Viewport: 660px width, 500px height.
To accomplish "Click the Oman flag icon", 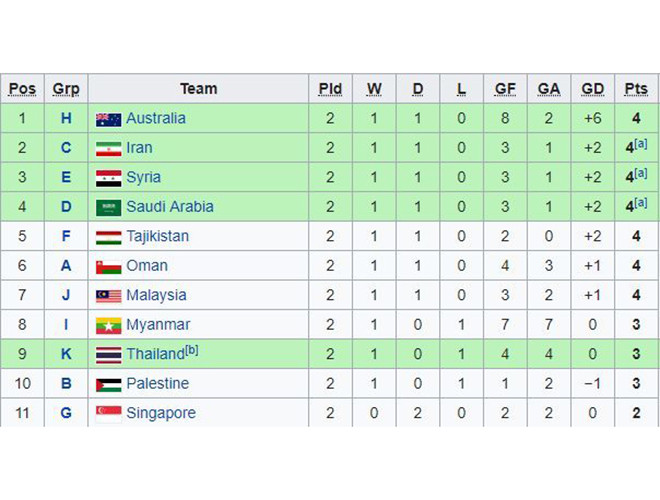I will (108, 267).
